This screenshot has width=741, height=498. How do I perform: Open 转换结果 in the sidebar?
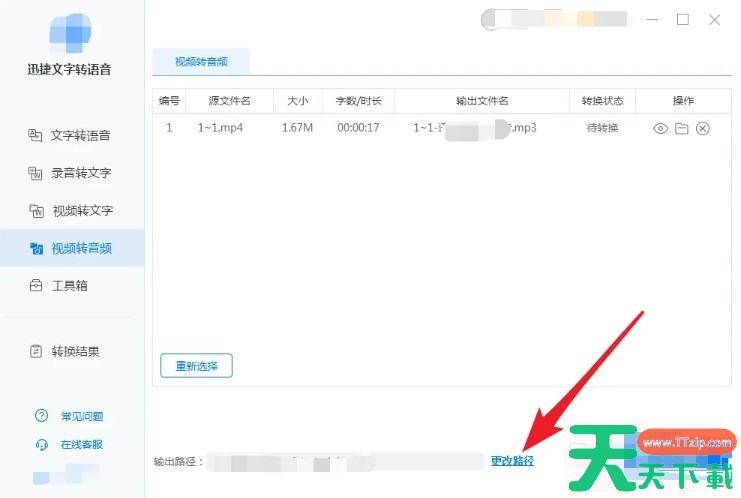pos(72,351)
